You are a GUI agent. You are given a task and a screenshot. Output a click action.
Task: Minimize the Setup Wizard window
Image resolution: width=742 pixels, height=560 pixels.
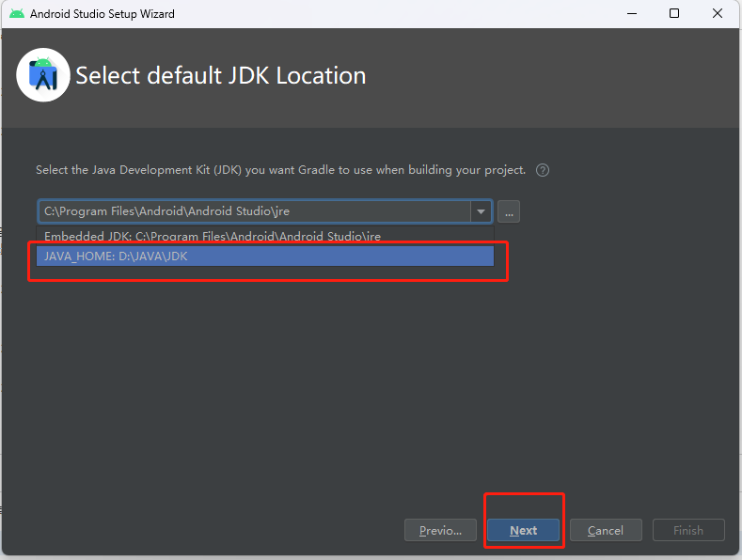tap(629, 14)
